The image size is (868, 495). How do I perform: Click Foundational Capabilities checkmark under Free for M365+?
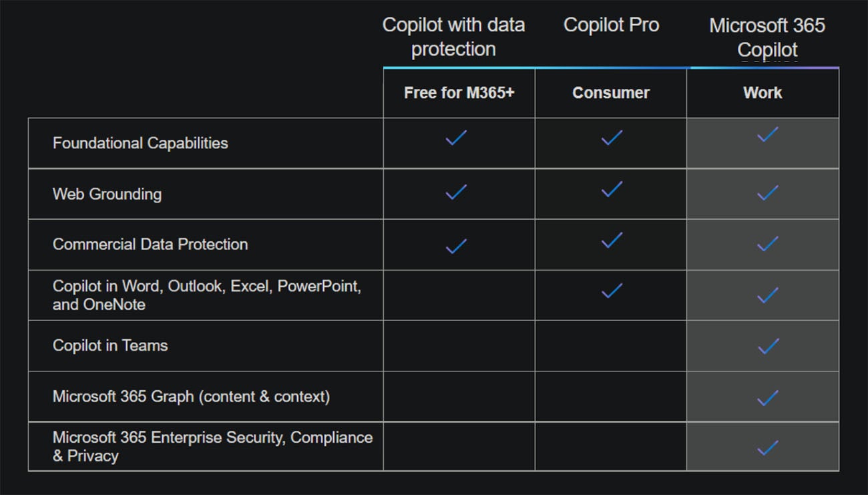tap(456, 138)
